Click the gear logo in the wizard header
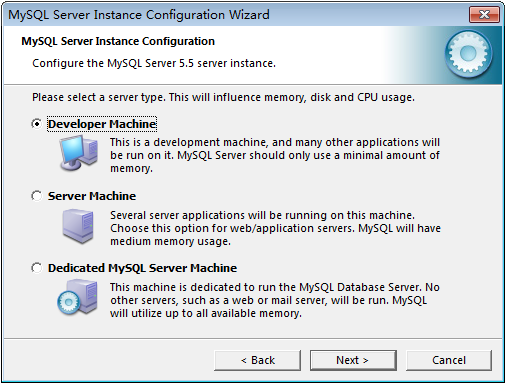The height and width of the screenshot is (384, 506). pyautogui.click(x=468, y=54)
